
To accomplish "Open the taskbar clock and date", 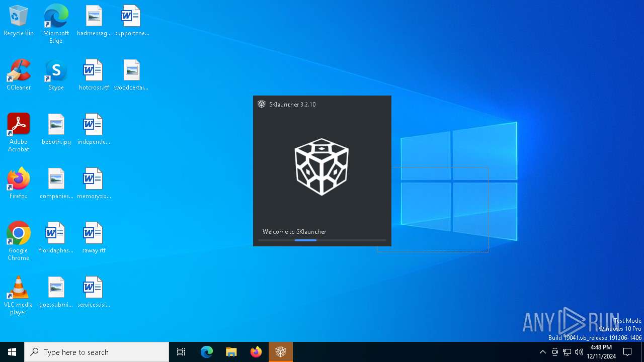I will tap(601, 352).
